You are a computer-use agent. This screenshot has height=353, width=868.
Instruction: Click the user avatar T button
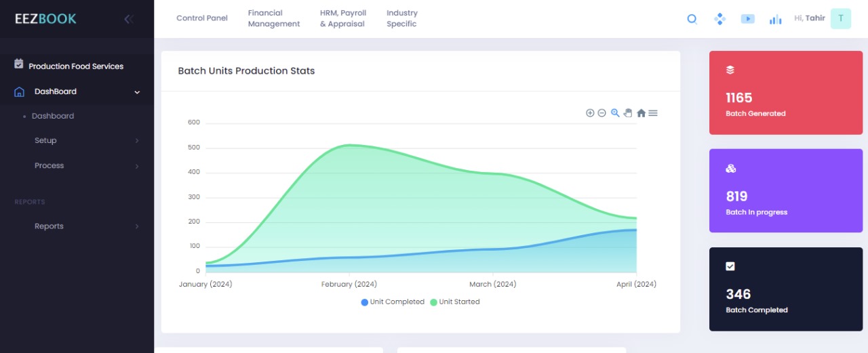[x=840, y=18]
